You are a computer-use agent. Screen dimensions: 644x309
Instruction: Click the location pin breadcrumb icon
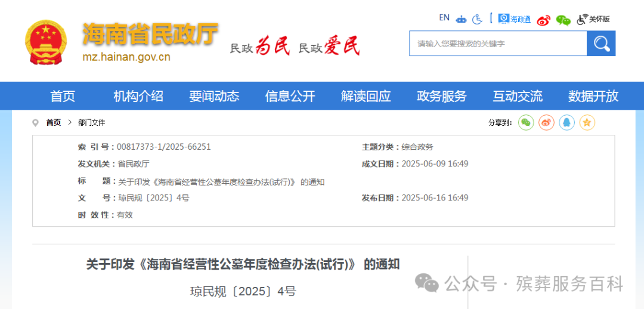[x=36, y=122]
